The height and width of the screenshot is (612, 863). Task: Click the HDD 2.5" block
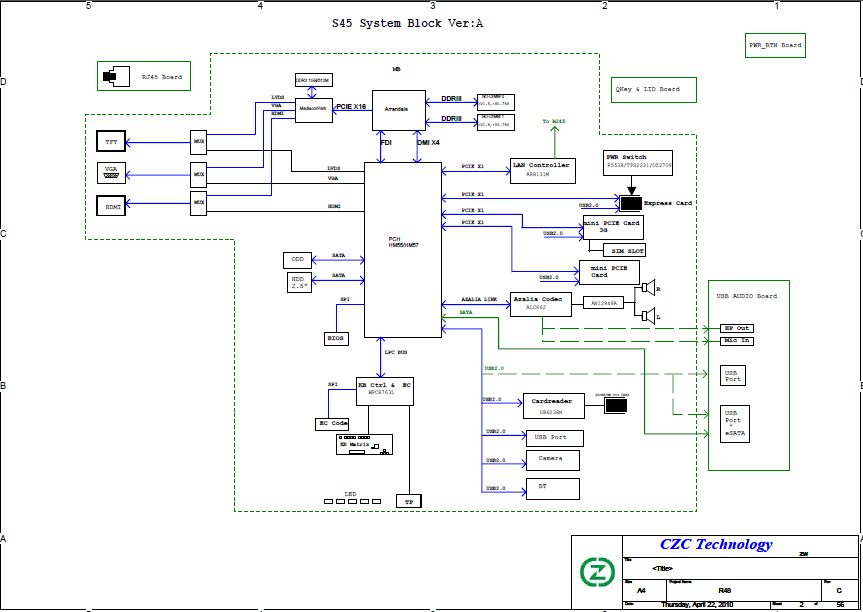click(x=299, y=282)
